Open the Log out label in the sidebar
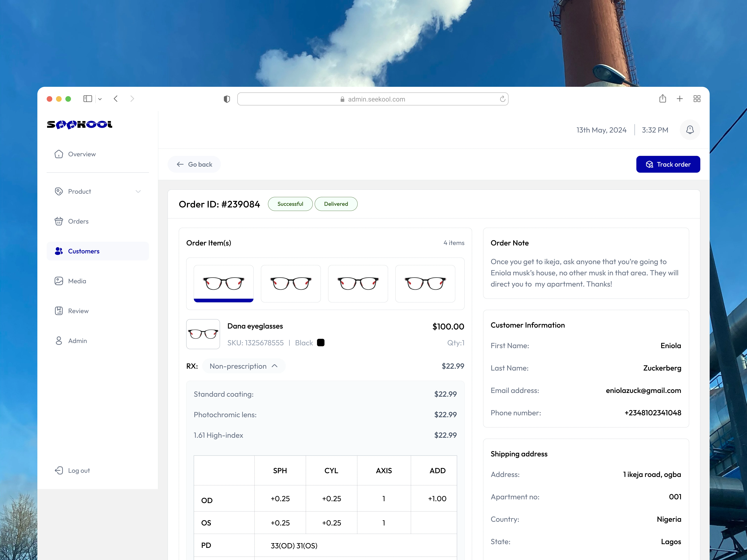Viewport: 747px width, 560px height. 79,471
